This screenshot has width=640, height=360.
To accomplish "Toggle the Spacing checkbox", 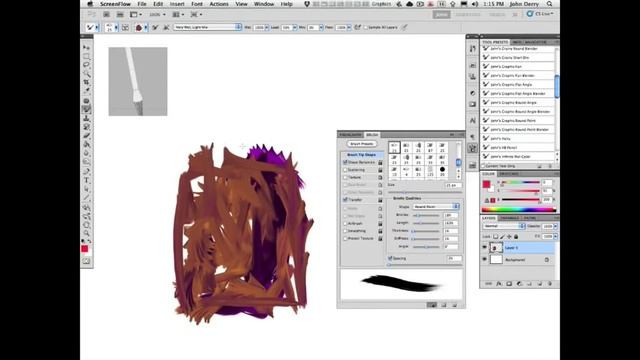I will [390, 258].
